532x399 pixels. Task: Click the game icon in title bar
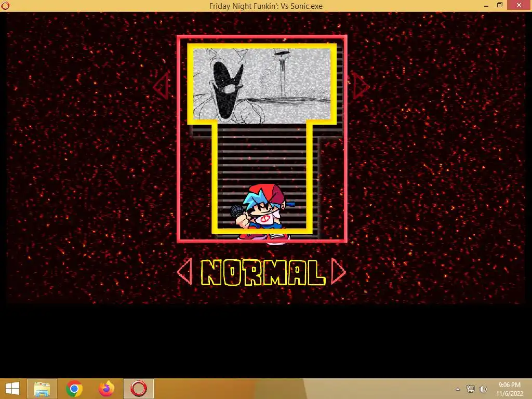[x=5, y=5]
